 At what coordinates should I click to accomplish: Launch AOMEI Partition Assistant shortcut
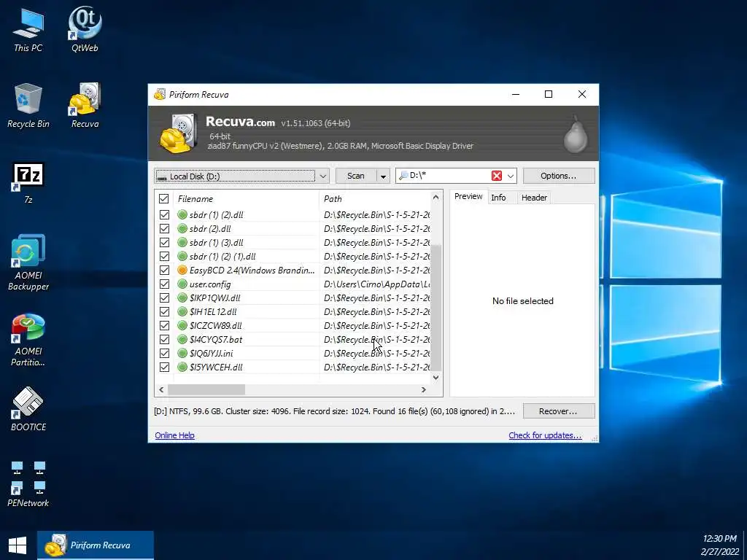pos(28,339)
